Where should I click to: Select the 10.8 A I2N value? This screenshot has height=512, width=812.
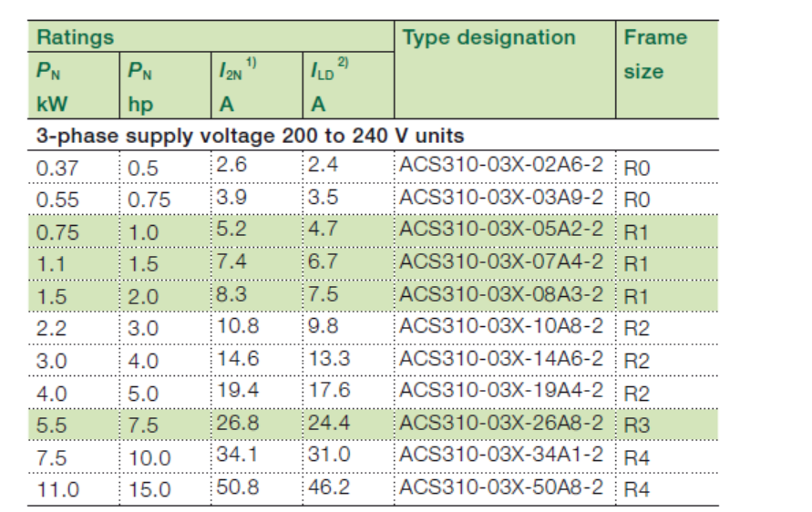[238, 326]
